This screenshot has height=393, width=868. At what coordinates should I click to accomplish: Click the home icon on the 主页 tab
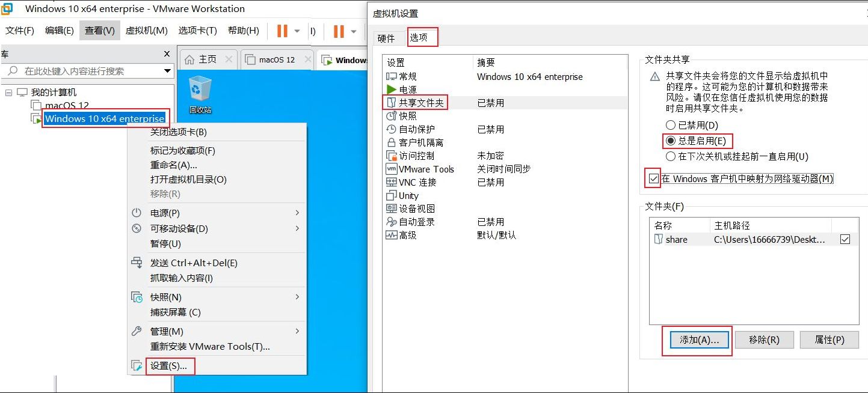(x=189, y=59)
